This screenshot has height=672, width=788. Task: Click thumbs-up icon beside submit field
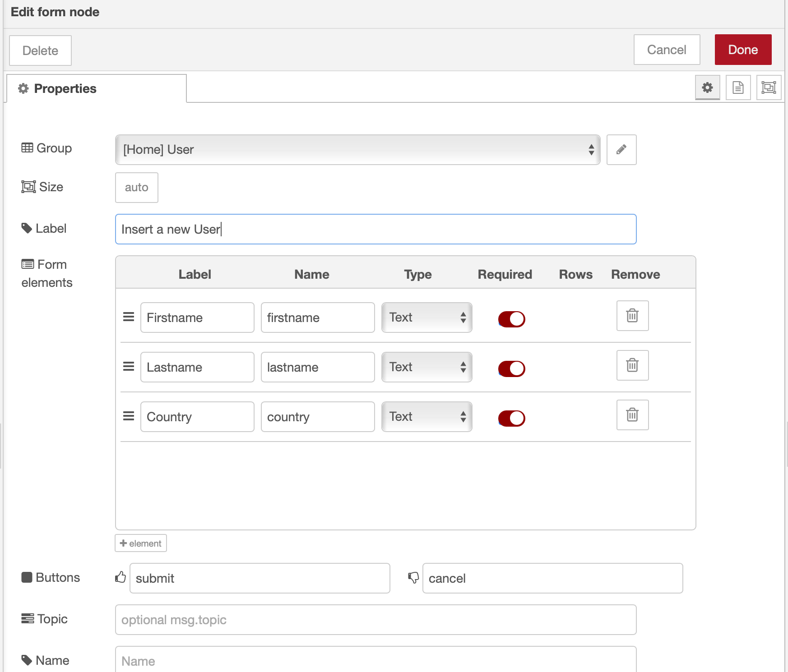121,577
